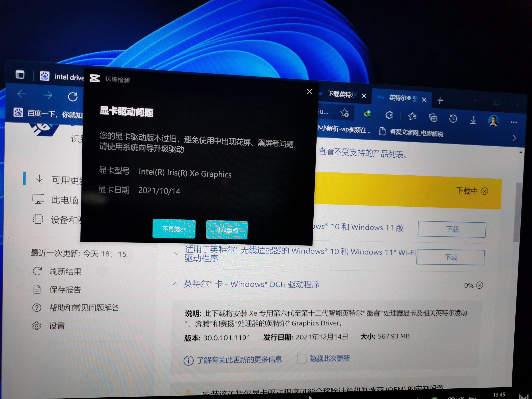Open the Extensions puzzle icon
532x399 pixels.
click(389, 115)
